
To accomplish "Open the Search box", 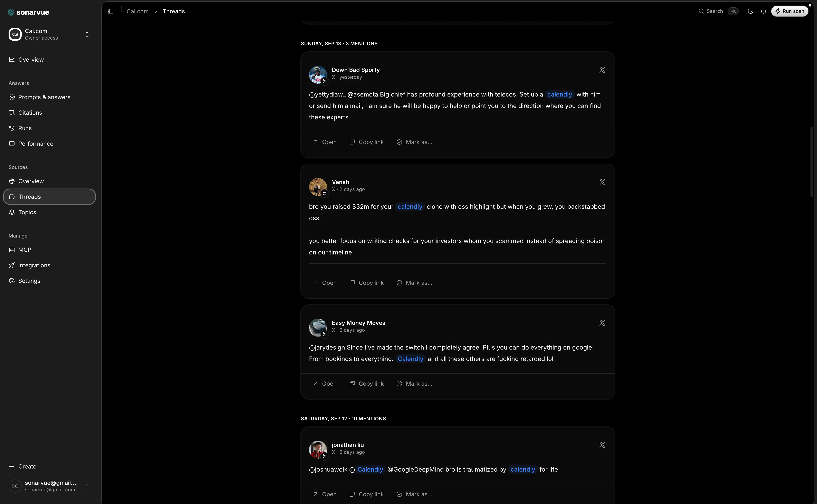I will pyautogui.click(x=718, y=11).
